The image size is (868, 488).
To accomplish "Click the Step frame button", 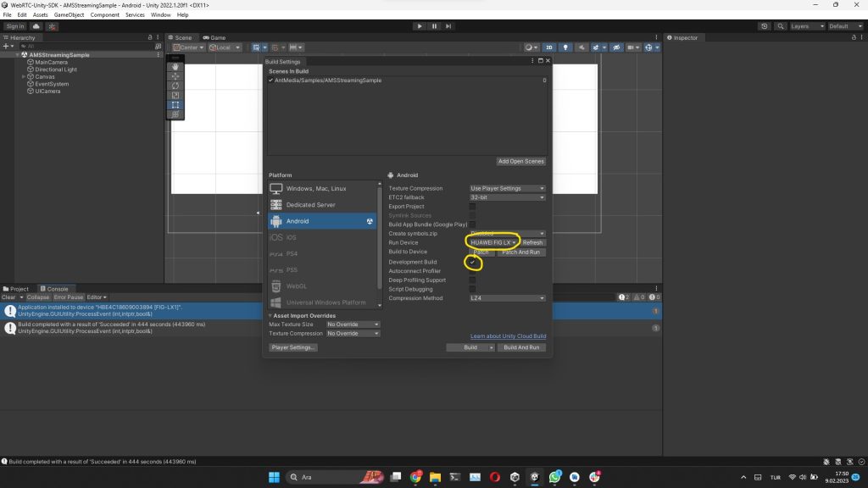I will [448, 26].
